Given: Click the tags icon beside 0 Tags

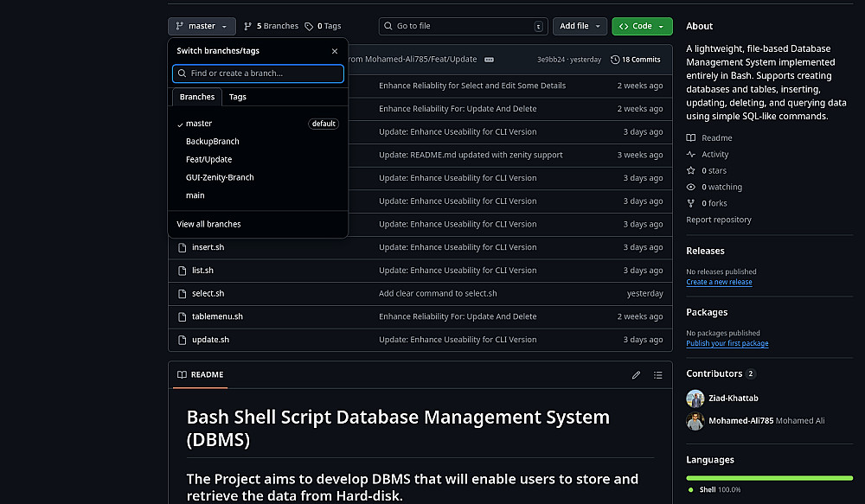Looking at the screenshot, I should pyautogui.click(x=309, y=27).
